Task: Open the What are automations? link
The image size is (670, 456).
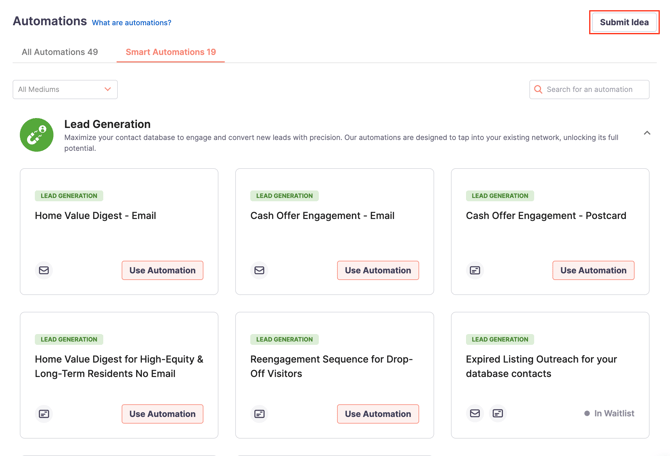Action: coord(131,23)
